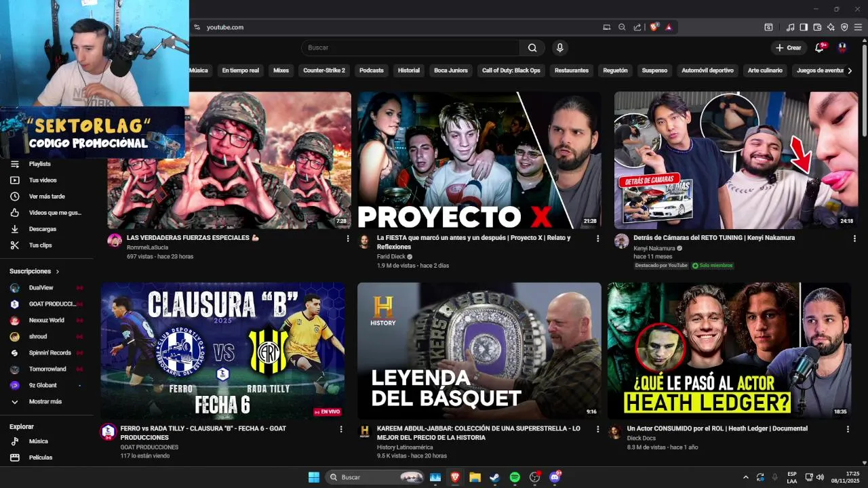This screenshot has width=868, height=488.
Task: Open Farid Dieck channel link
Action: tap(391, 257)
